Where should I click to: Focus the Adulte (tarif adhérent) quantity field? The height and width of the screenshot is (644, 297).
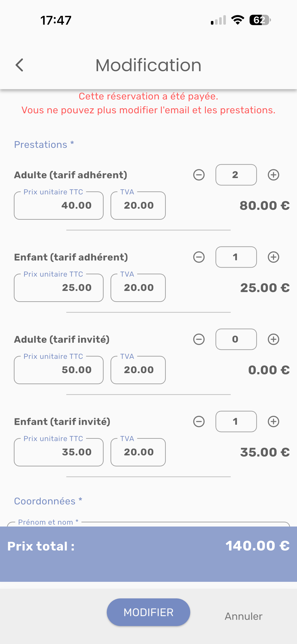click(x=236, y=175)
